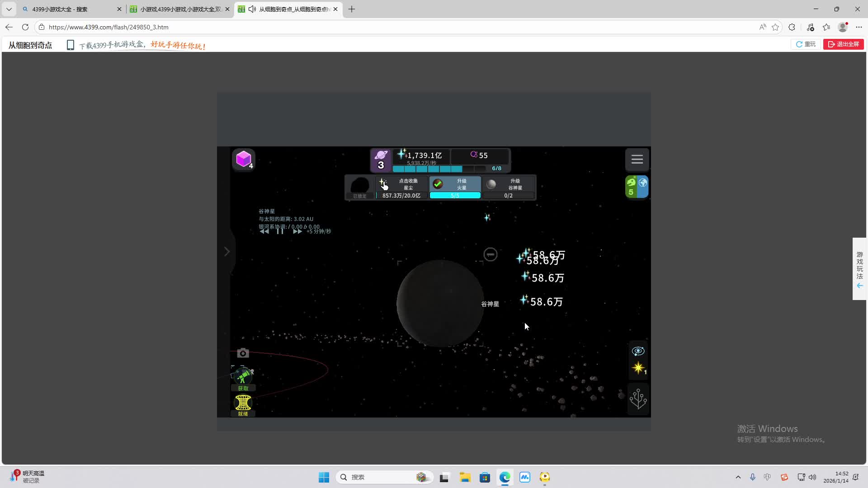Open the hamburger game menu
The height and width of the screenshot is (488, 868).
[637, 159]
